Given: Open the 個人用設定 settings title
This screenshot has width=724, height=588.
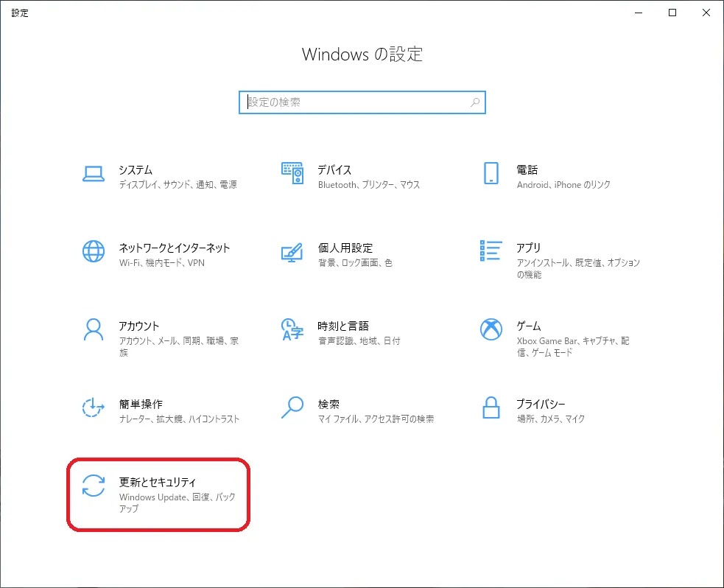Looking at the screenshot, I should [345, 248].
